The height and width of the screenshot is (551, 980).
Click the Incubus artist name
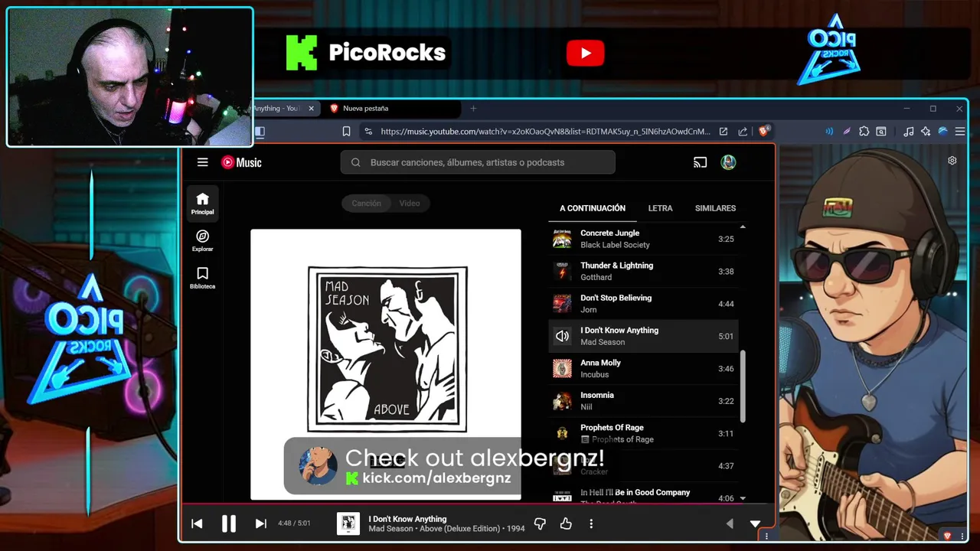coord(594,374)
